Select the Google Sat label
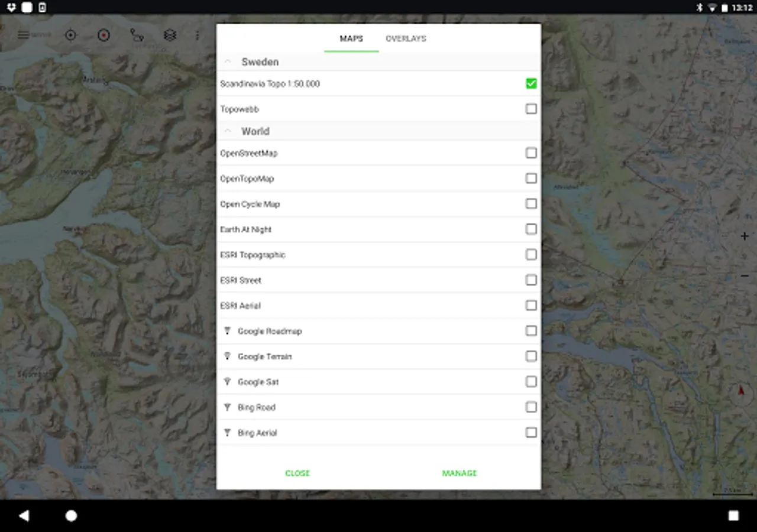The width and height of the screenshot is (757, 532). (x=258, y=382)
